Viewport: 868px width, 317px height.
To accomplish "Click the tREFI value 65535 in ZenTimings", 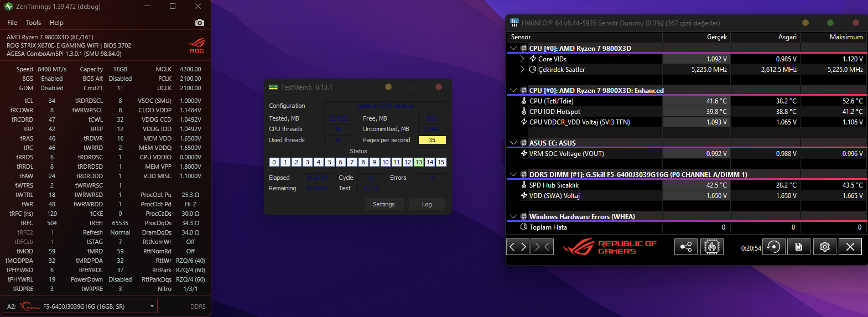I will [x=120, y=223].
